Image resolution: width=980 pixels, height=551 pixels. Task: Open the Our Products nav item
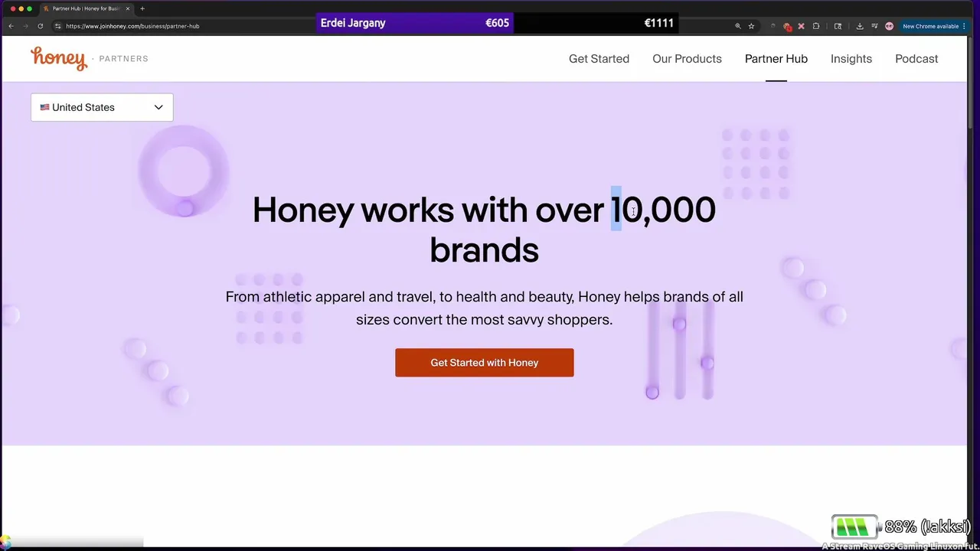[687, 59]
